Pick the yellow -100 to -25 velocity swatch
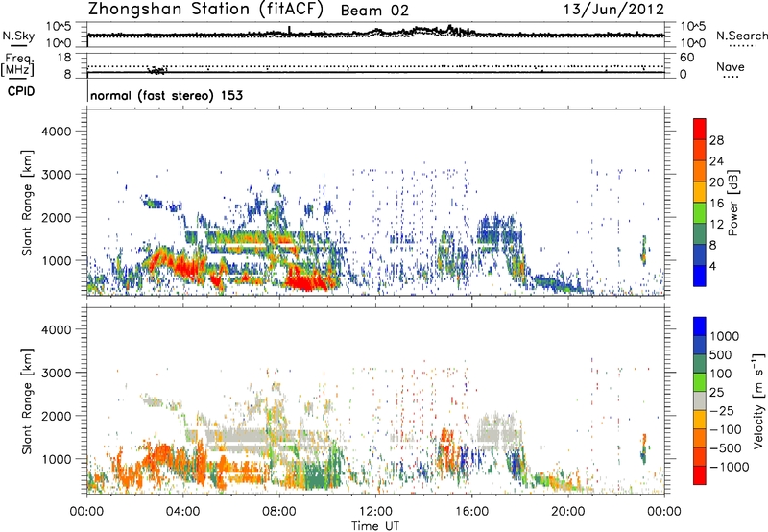This screenshot has height=532, width=768. point(700,420)
